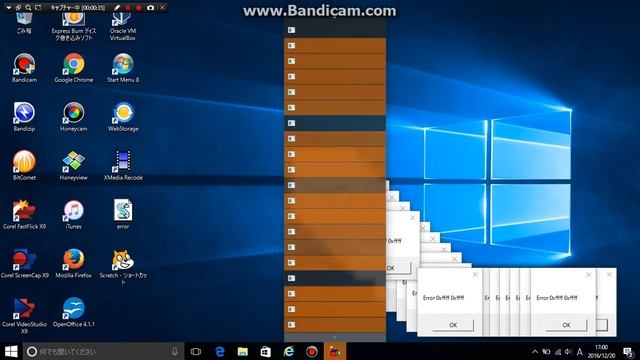
Task: Open Internet Explorer from the taskbar
Action: pos(289,351)
